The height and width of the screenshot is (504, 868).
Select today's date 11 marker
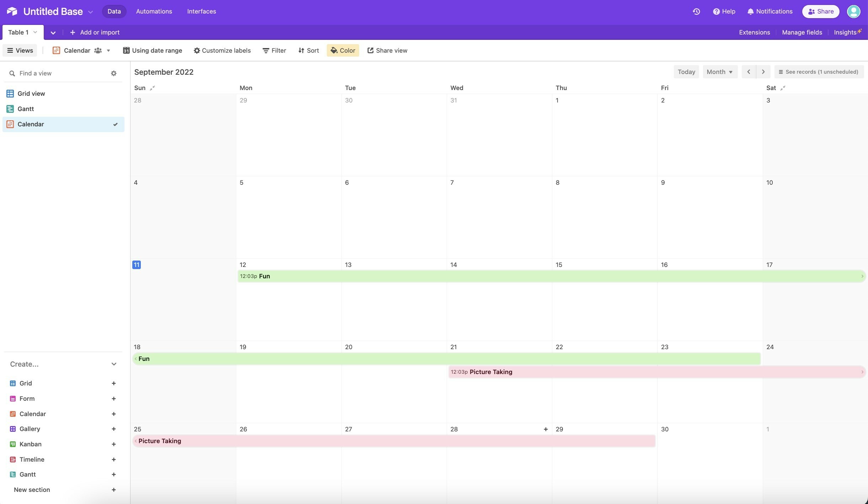pos(137,265)
